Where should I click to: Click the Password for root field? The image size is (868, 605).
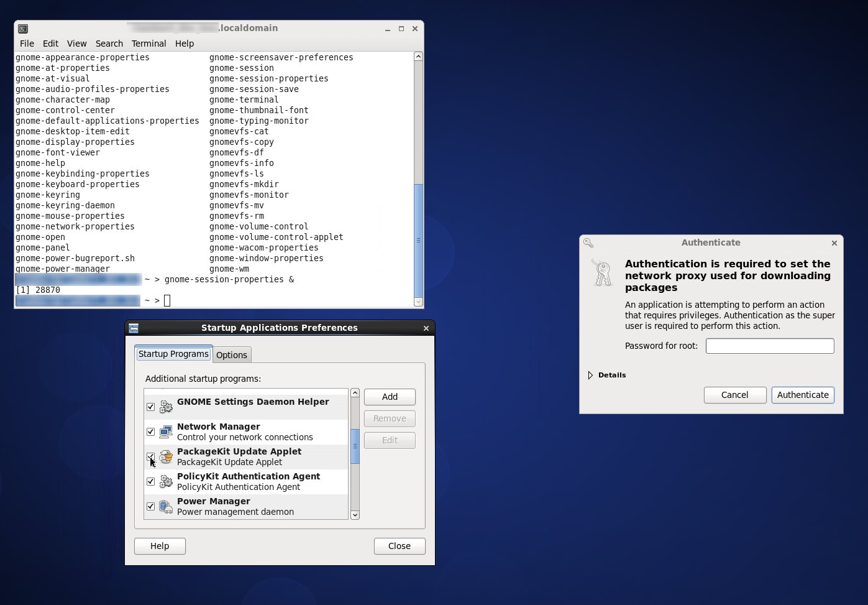tap(770, 346)
